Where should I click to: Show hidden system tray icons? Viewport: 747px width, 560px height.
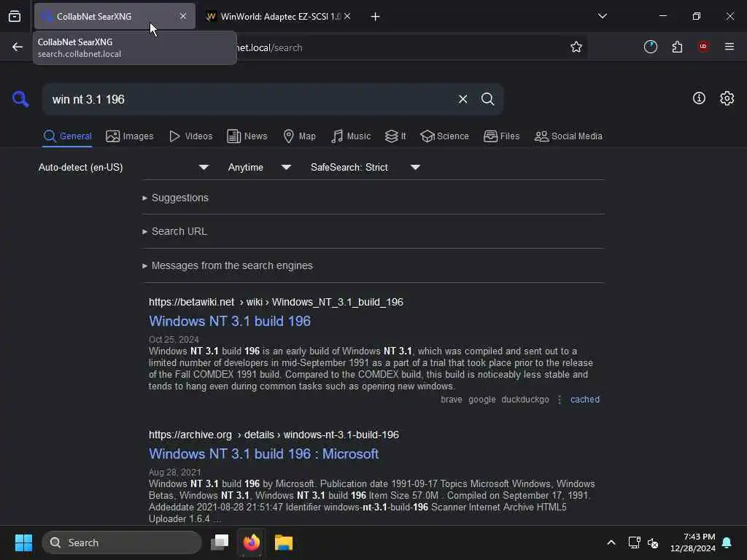tap(611, 542)
